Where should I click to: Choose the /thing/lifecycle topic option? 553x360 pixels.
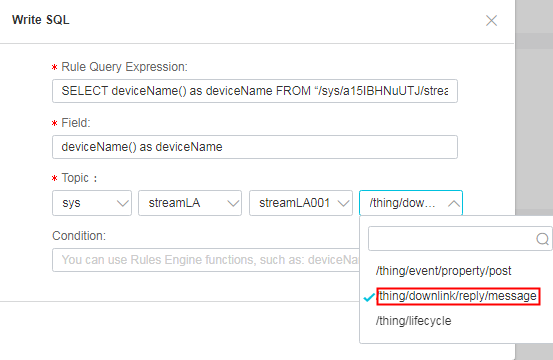[x=413, y=321]
